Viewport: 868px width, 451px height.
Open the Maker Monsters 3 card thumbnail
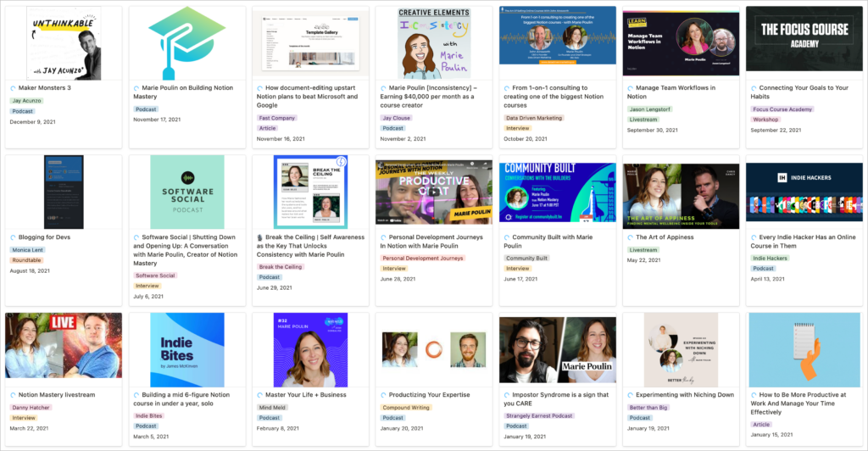point(64,43)
